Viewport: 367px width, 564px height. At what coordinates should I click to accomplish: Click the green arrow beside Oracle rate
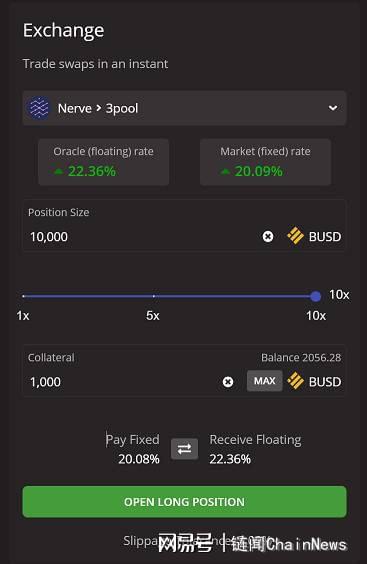(58, 172)
